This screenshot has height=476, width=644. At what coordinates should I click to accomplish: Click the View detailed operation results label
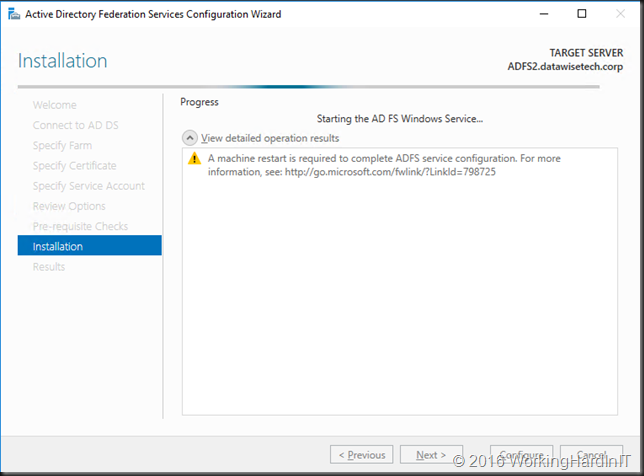coord(270,138)
